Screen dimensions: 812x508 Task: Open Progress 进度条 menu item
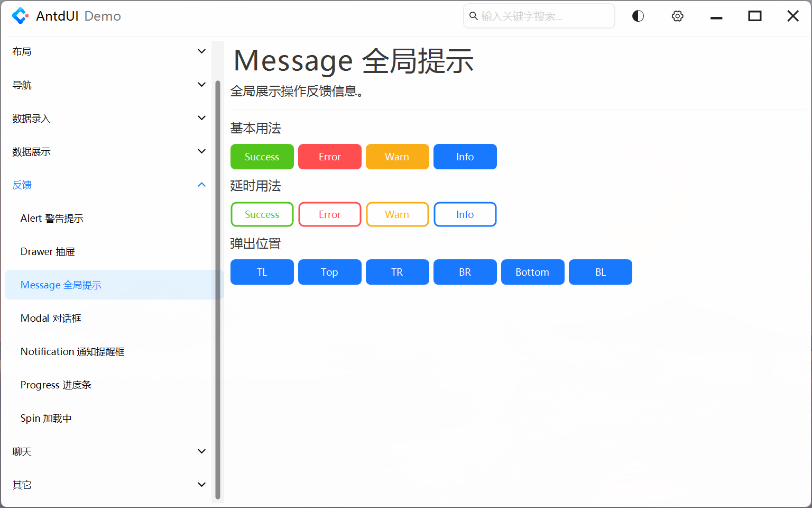tap(56, 385)
